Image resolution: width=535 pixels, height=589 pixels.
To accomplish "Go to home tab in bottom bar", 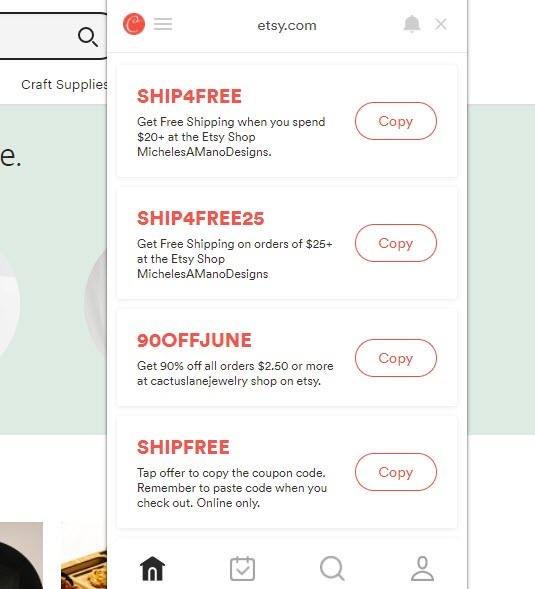I will pyautogui.click(x=152, y=568).
